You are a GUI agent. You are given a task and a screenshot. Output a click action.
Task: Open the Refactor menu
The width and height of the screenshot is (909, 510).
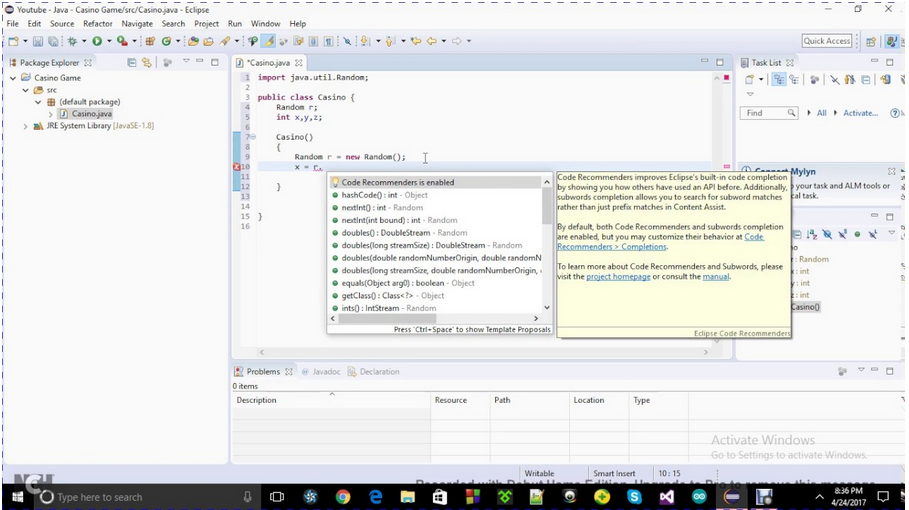pos(98,23)
